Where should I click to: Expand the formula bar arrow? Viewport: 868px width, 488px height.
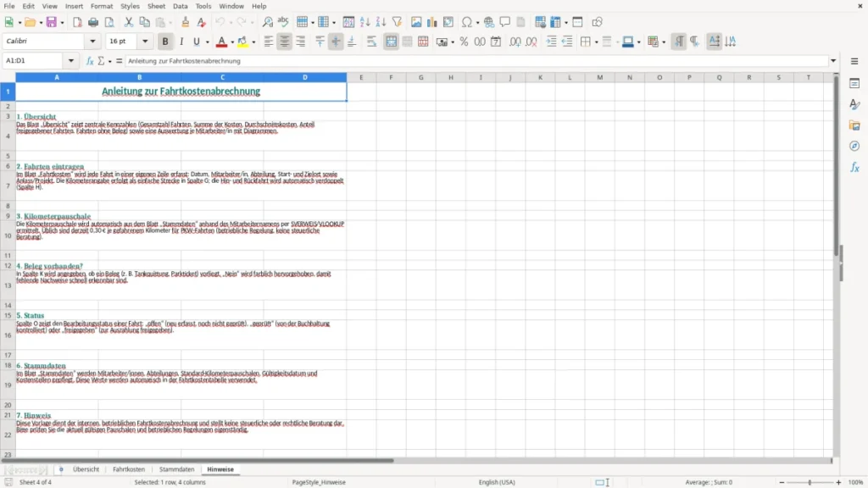coord(833,61)
